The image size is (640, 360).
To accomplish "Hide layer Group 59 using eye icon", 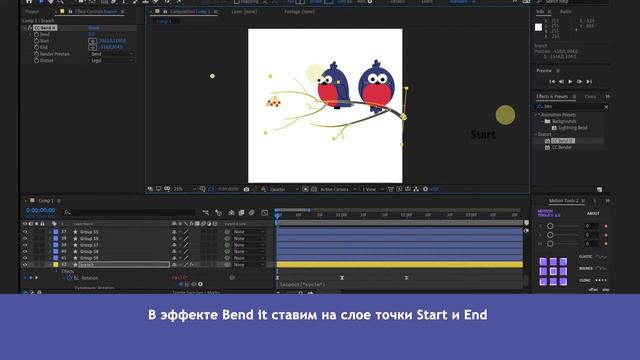I will pyautogui.click(x=25, y=258).
